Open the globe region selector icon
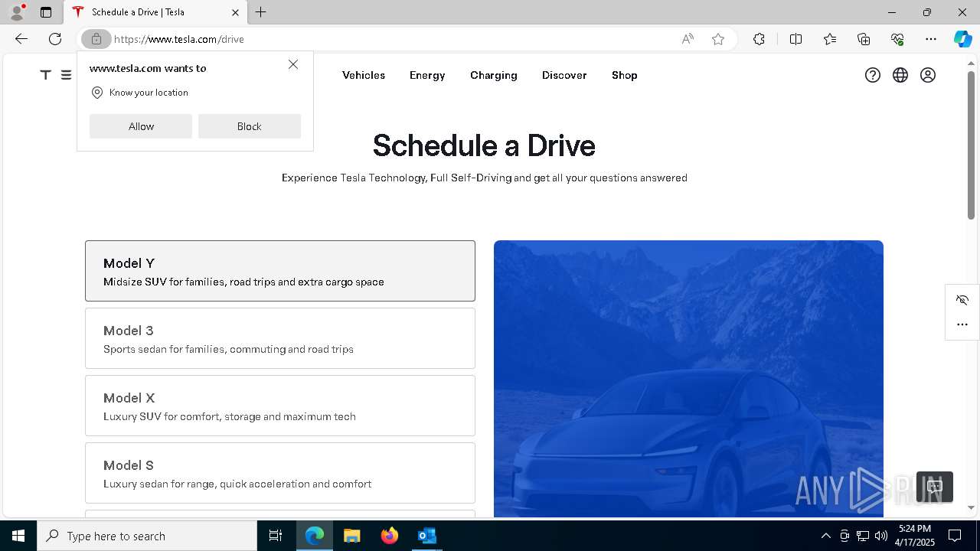980x551 pixels. click(900, 75)
